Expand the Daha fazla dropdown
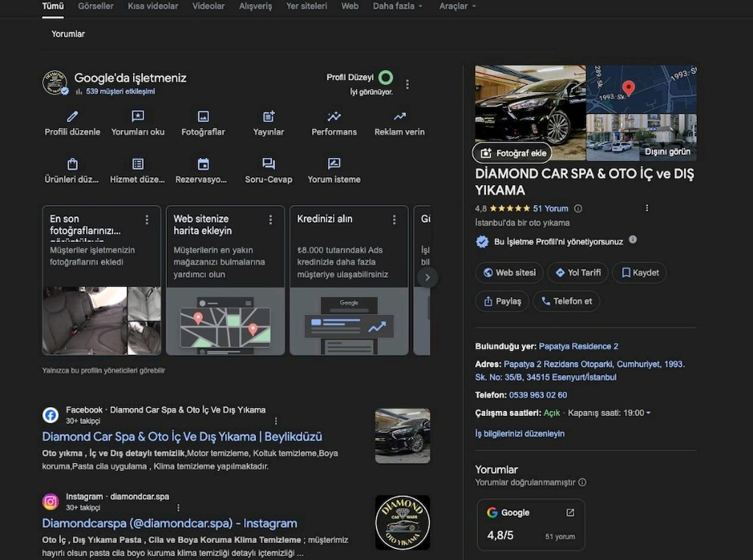Viewport: 753px width, 560px height. [398, 6]
